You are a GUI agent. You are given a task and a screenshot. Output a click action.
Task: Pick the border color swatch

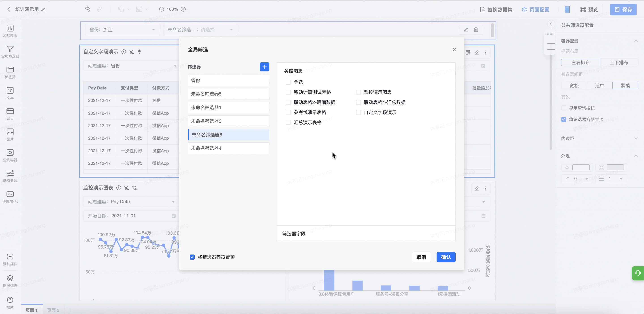[x=615, y=167]
